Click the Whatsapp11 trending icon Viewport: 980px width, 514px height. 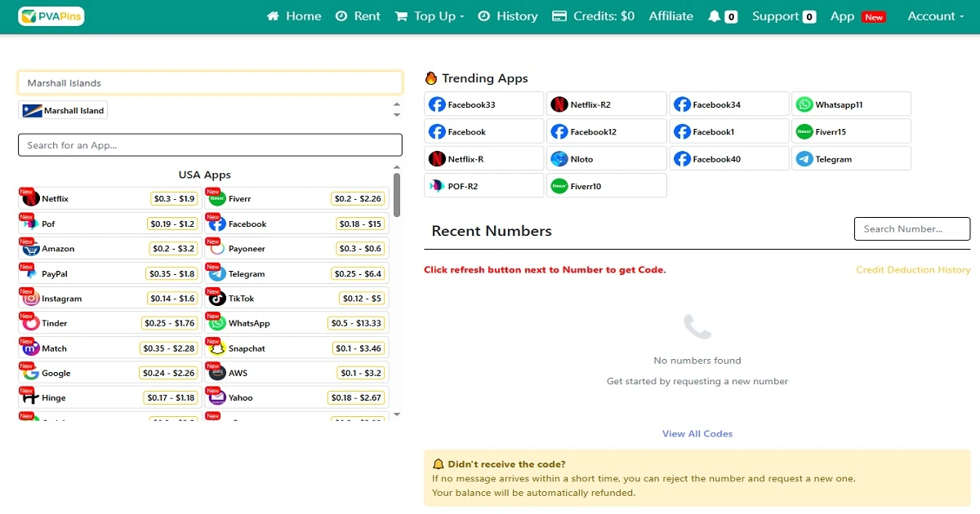coord(804,104)
